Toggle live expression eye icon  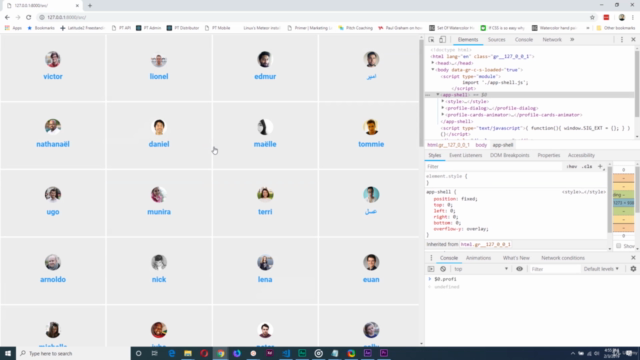tap(519, 269)
